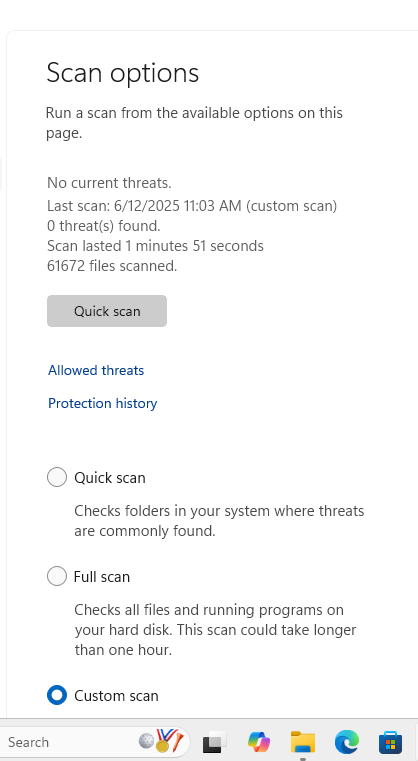Click the Quick scan description about commonly found threats
This screenshot has height=761, width=418.
click(219, 521)
